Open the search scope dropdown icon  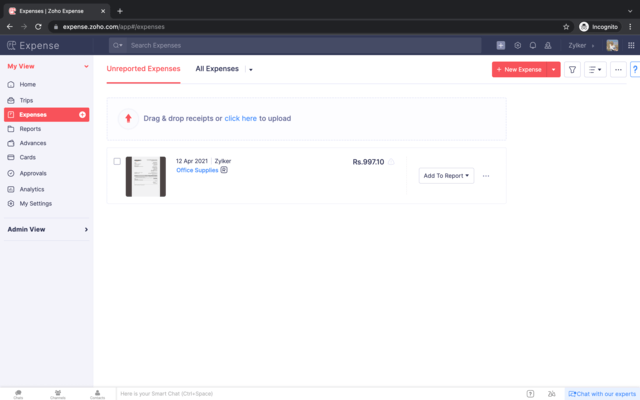tap(118, 45)
